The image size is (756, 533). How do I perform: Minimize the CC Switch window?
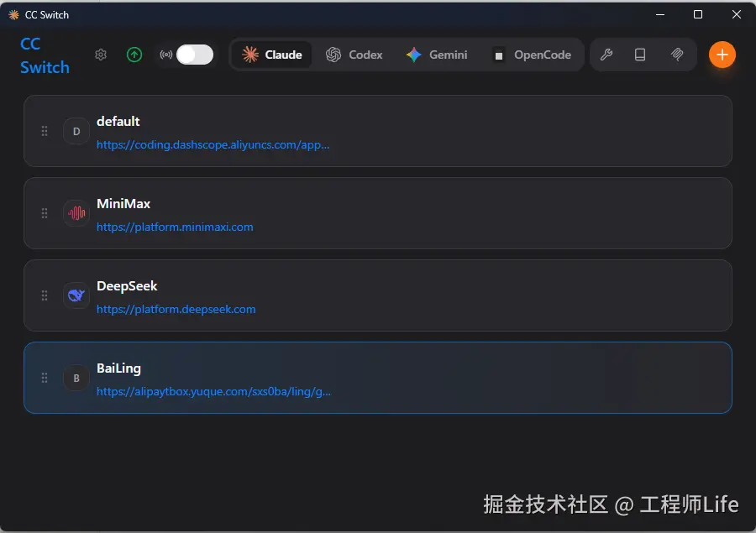[660, 14]
